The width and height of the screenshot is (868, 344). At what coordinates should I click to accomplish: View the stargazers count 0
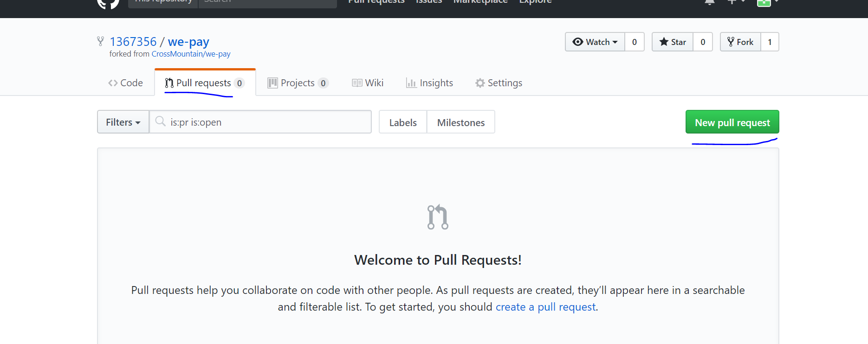pos(703,42)
